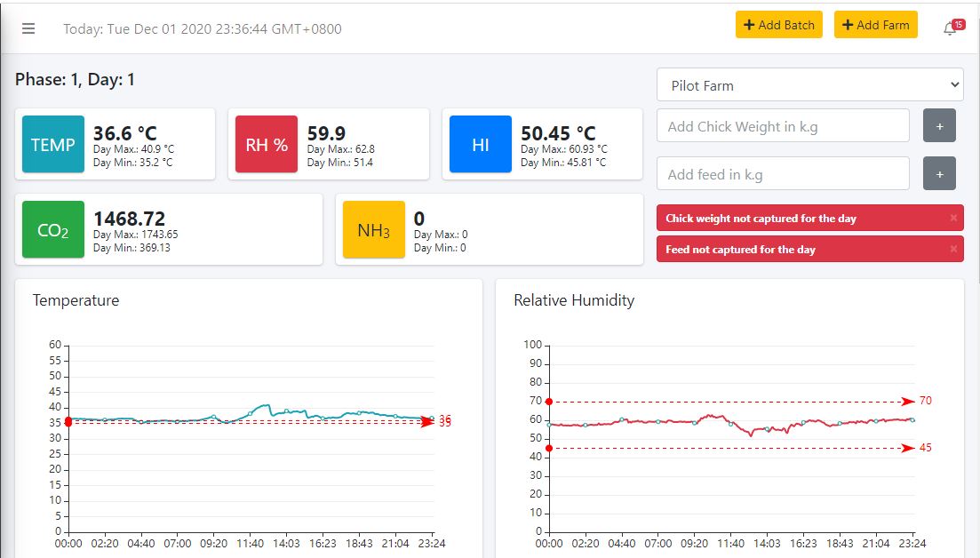Dismiss the chick weight not captured alert

[x=953, y=218]
